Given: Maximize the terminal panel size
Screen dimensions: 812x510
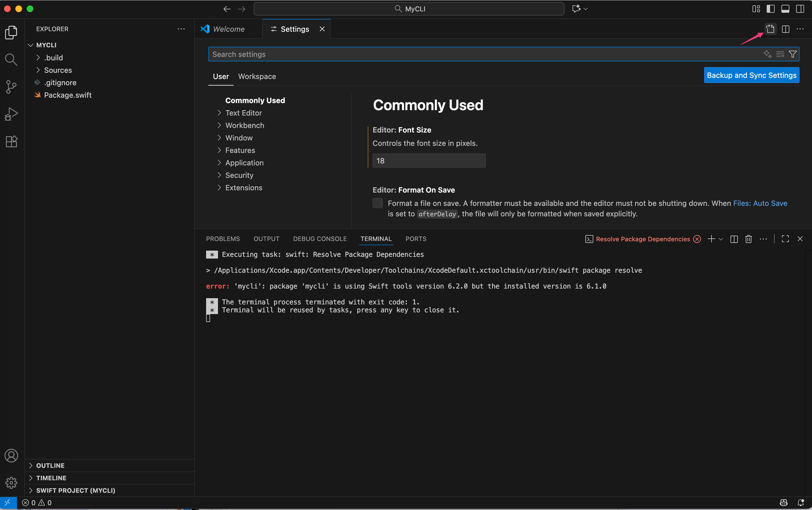Looking at the screenshot, I should pos(785,239).
